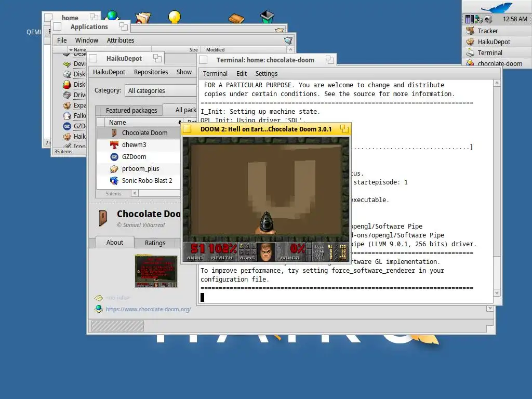The image size is (532, 399).
Task: Switch to Terminal in the Deskbar list
Action: (x=497, y=52)
